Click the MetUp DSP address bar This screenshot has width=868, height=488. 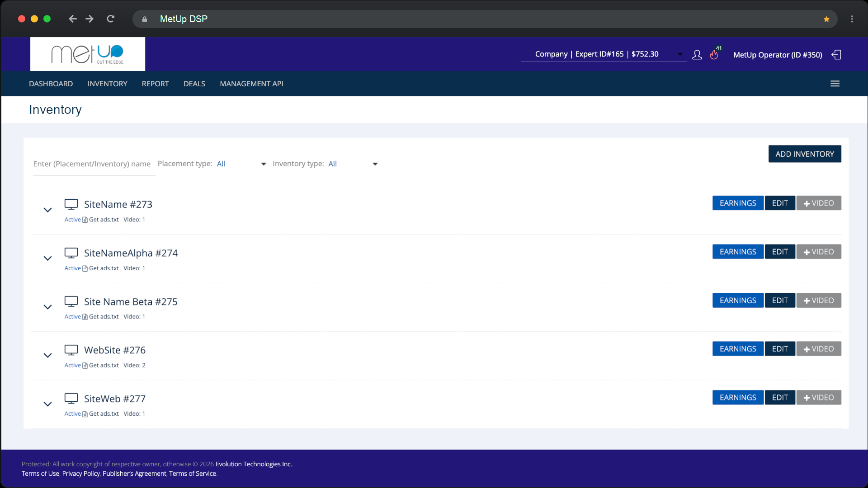pyautogui.click(x=485, y=19)
